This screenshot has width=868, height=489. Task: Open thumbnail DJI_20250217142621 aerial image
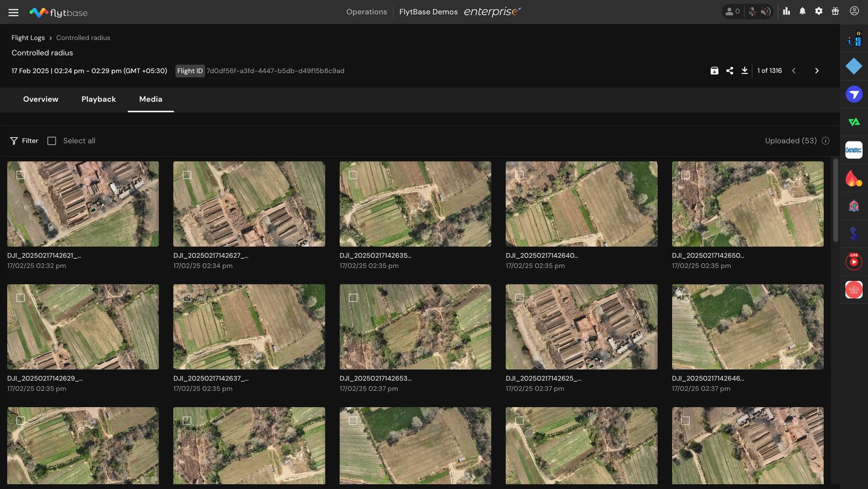pyautogui.click(x=83, y=204)
